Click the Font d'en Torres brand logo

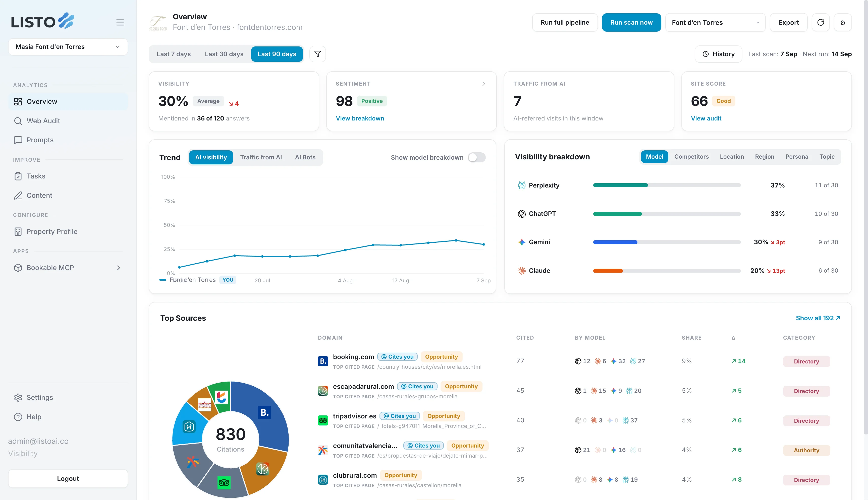[157, 23]
